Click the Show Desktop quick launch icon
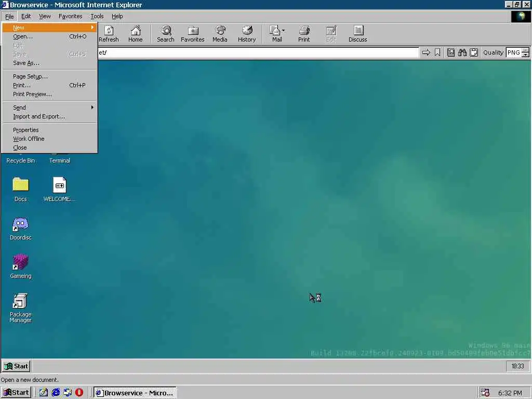 coord(44,393)
